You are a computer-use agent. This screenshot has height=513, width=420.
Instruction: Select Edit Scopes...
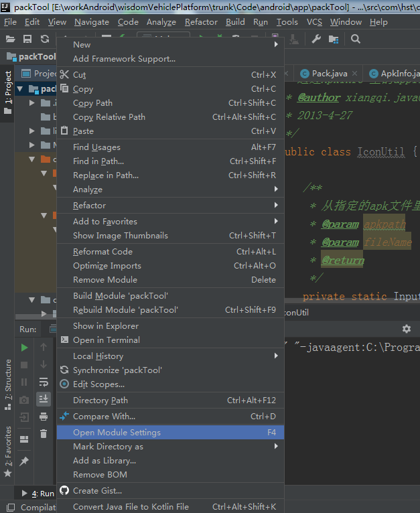pyautogui.click(x=170, y=384)
